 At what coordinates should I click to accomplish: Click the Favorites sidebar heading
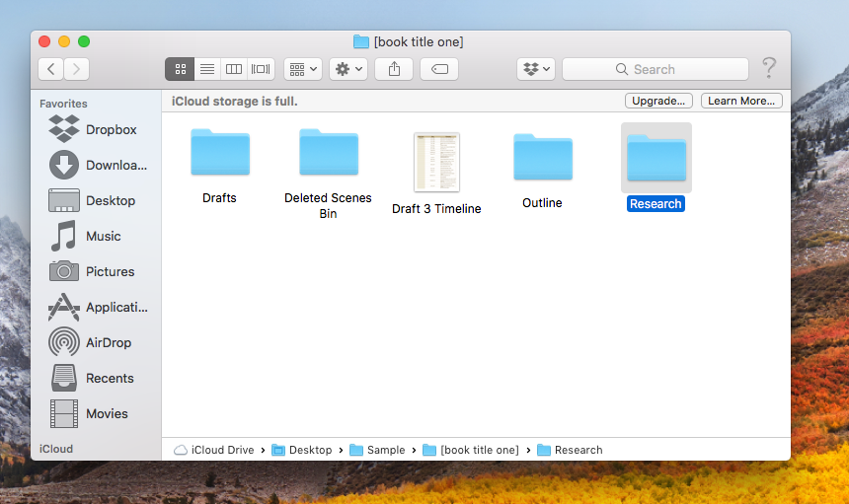click(x=63, y=104)
